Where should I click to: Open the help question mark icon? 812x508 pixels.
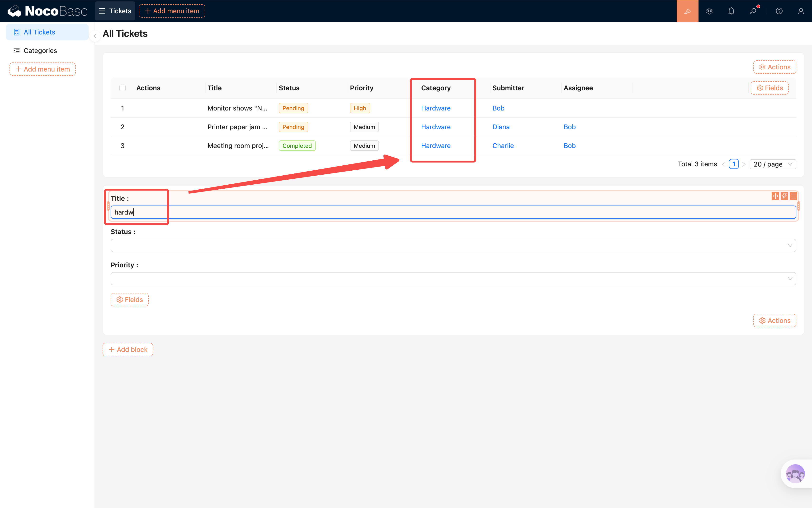point(779,11)
